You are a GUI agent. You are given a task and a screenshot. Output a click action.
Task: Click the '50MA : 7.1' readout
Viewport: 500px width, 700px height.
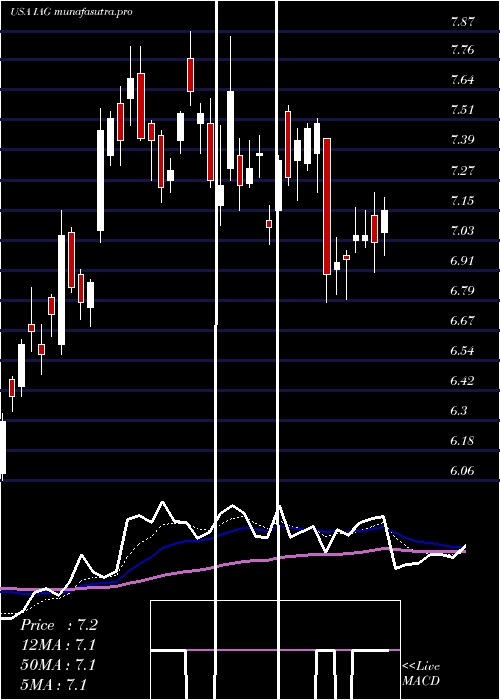[58, 665]
